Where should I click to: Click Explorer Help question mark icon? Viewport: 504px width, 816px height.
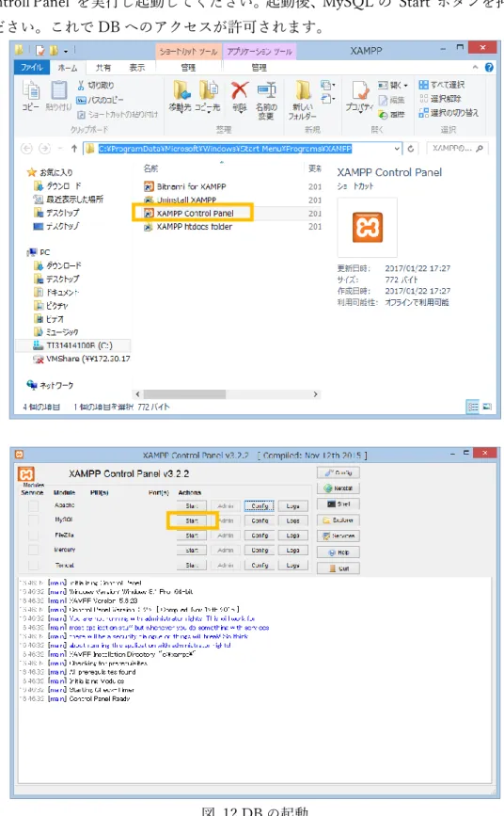coord(489,67)
